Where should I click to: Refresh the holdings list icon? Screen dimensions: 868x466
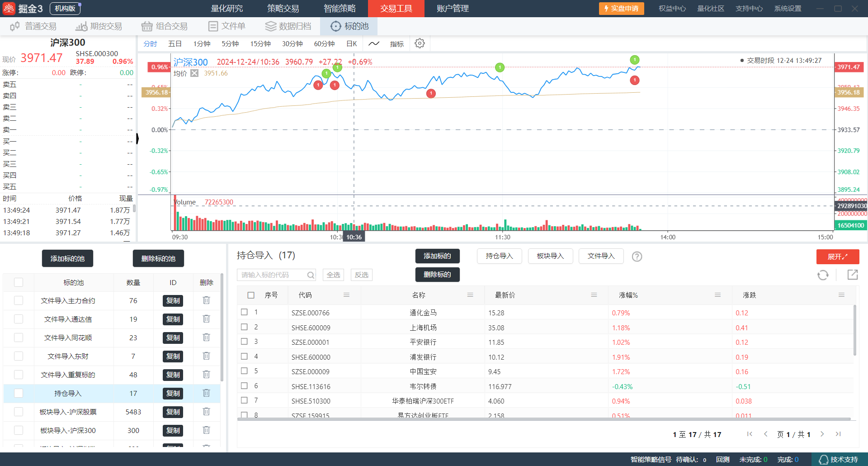coord(823,275)
